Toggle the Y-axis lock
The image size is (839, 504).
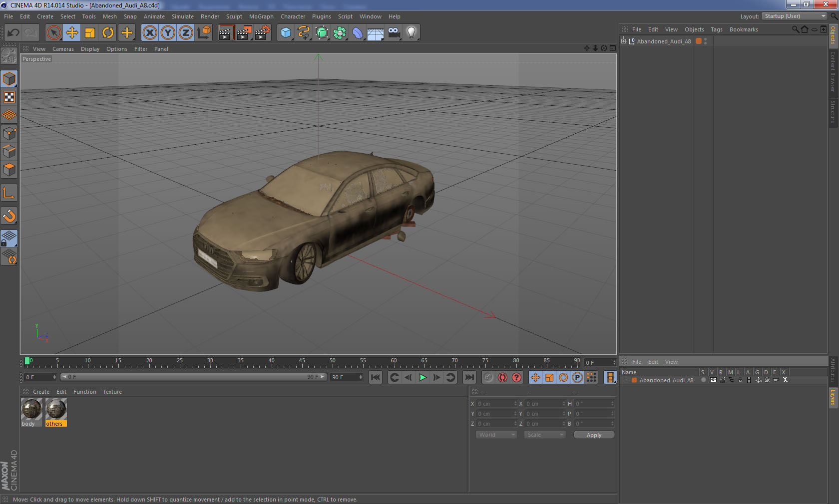pos(168,33)
